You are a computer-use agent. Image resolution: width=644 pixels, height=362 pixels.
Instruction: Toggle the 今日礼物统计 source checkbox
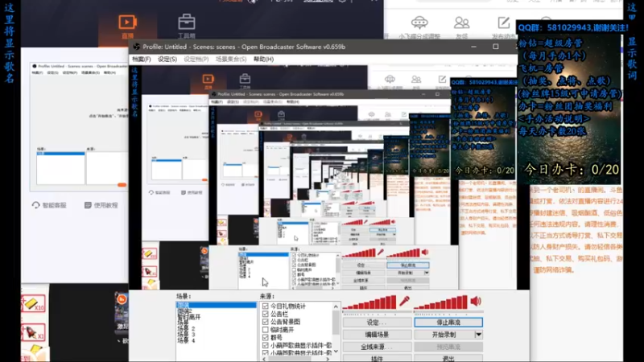(x=266, y=306)
